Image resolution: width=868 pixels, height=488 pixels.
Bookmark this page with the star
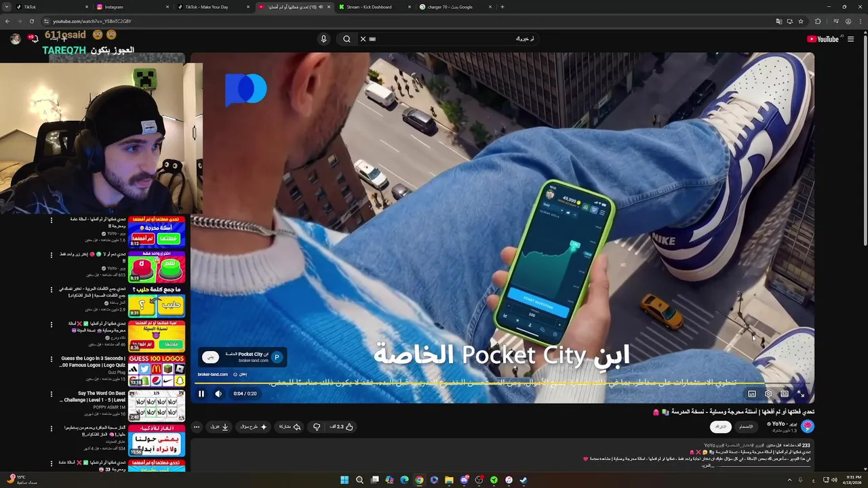[x=801, y=21]
